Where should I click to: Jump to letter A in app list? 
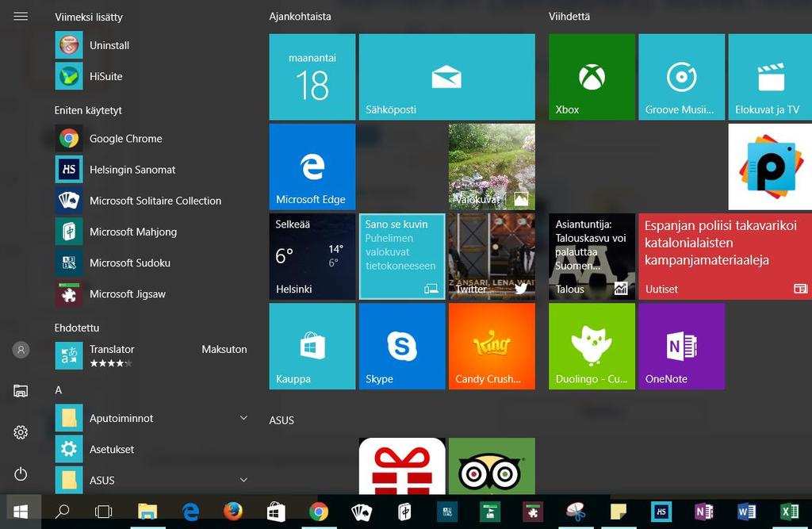(59, 389)
